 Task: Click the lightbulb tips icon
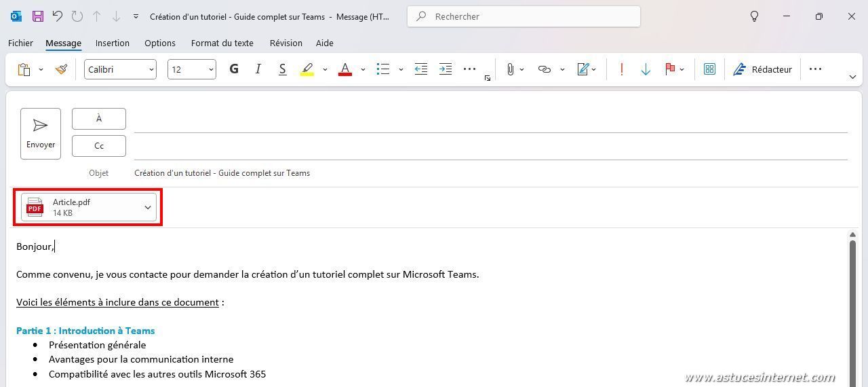point(754,16)
